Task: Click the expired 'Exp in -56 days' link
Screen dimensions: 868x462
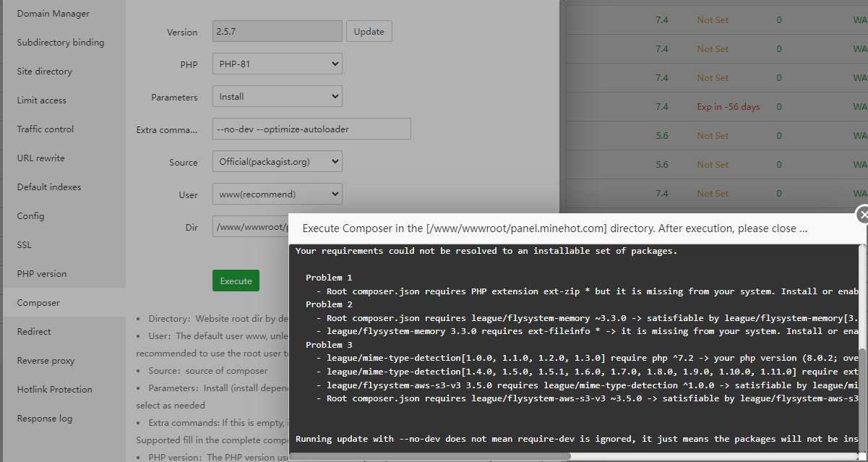Action: [728, 107]
